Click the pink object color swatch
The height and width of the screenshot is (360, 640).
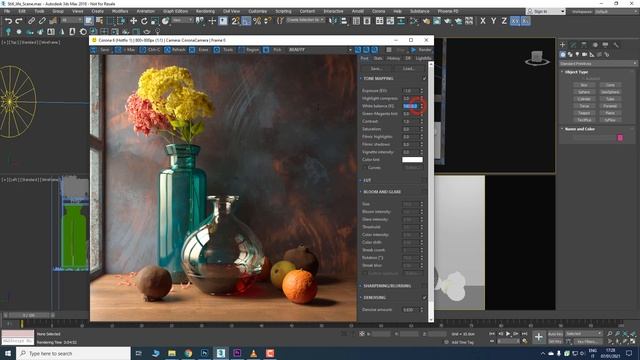[620, 138]
